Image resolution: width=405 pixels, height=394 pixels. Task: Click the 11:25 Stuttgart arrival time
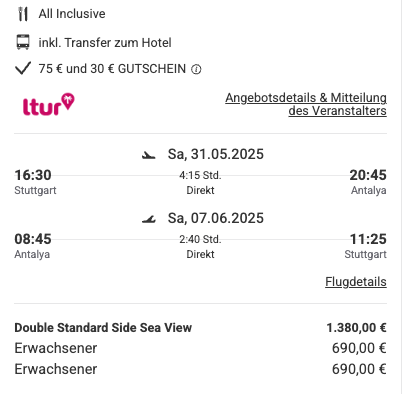tap(368, 239)
